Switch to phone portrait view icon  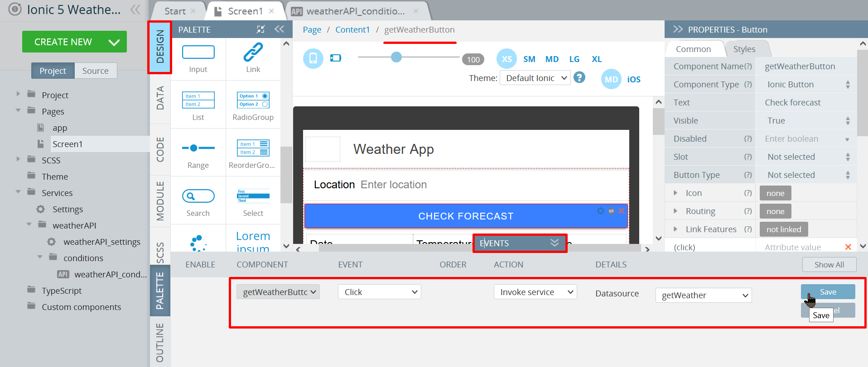tap(313, 58)
